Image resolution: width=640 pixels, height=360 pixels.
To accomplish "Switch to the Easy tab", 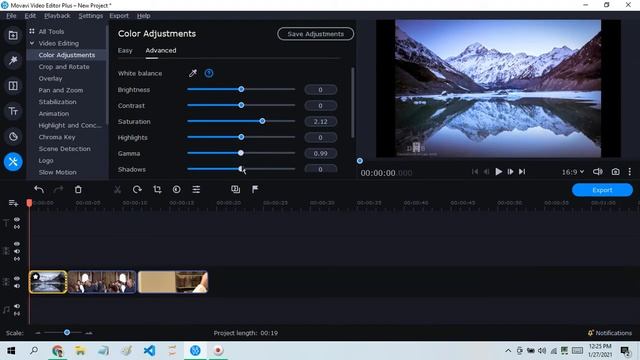I will pyautogui.click(x=125, y=51).
